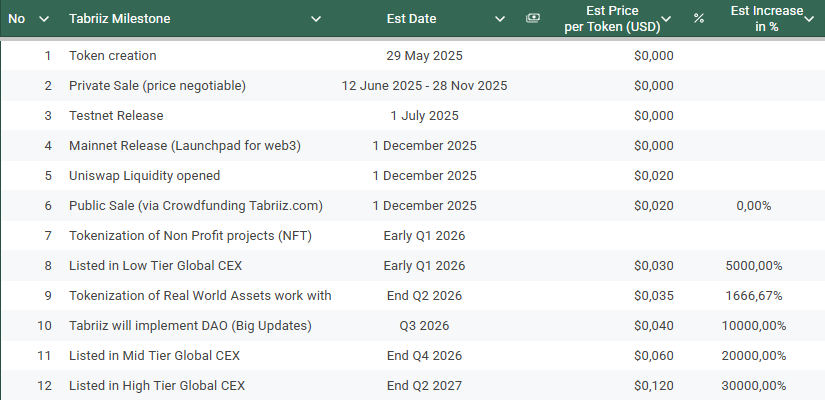Click the $0,035 price cell
Image resolution: width=825 pixels, height=400 pixels.
point(653,296)
